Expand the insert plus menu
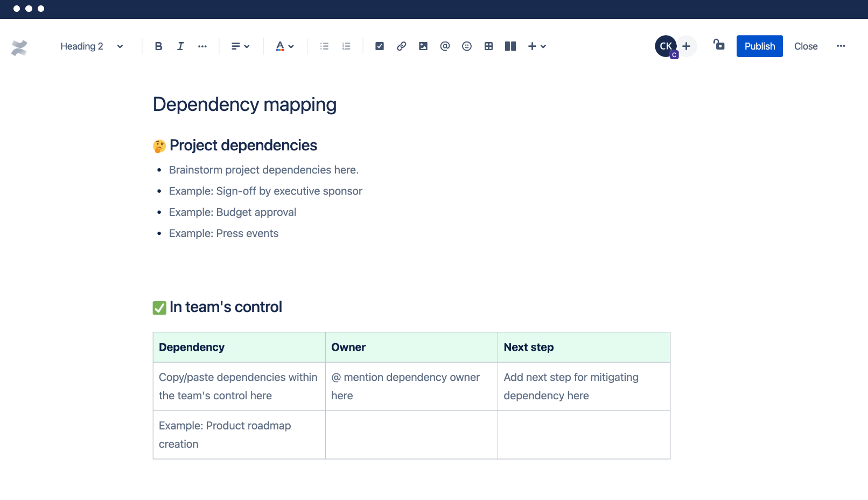 (x=537, y=46)
